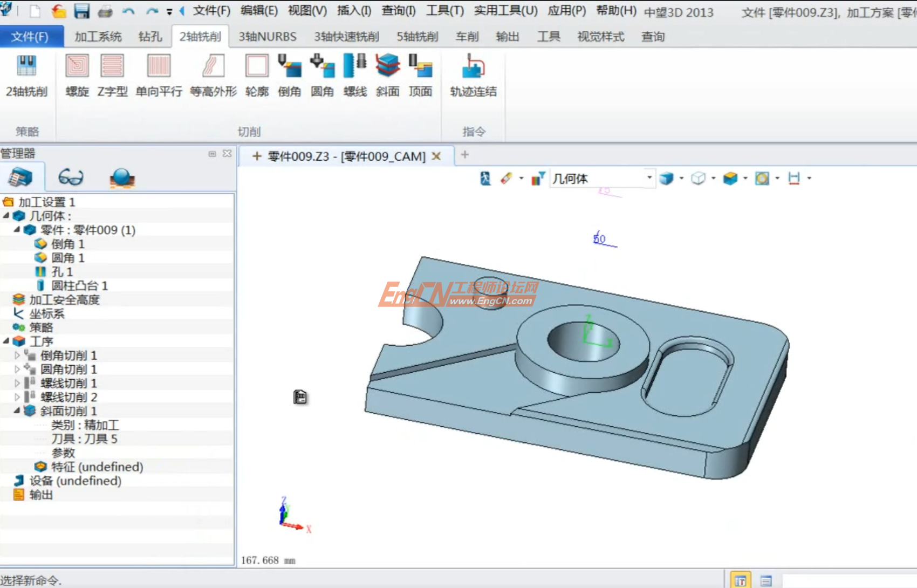917x588 pixels.
Task: Switch to the glasses icon panel in Manager
Action: coord(71,177)
